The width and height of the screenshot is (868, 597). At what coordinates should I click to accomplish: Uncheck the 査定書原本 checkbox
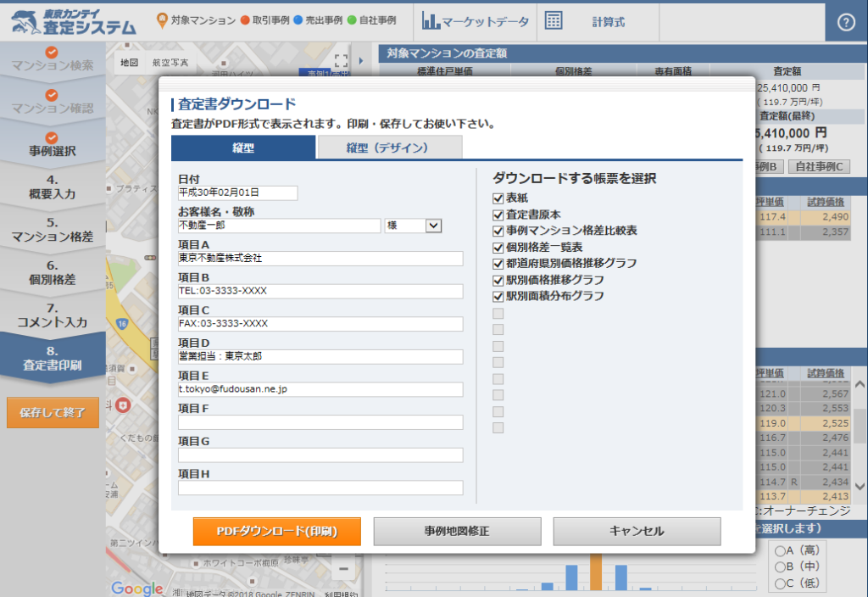pyautogui.click(x=498, y=215)
